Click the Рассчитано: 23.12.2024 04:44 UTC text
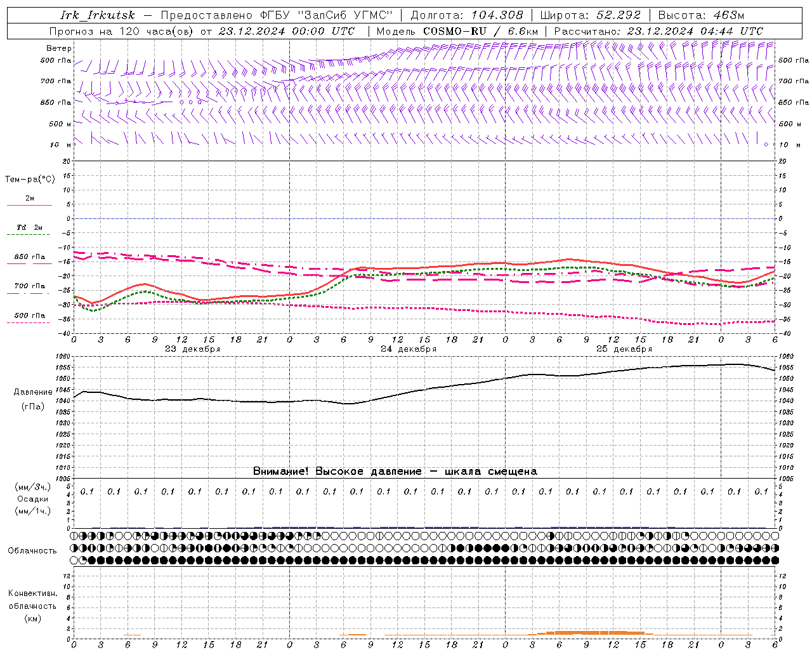 (658, 31)
